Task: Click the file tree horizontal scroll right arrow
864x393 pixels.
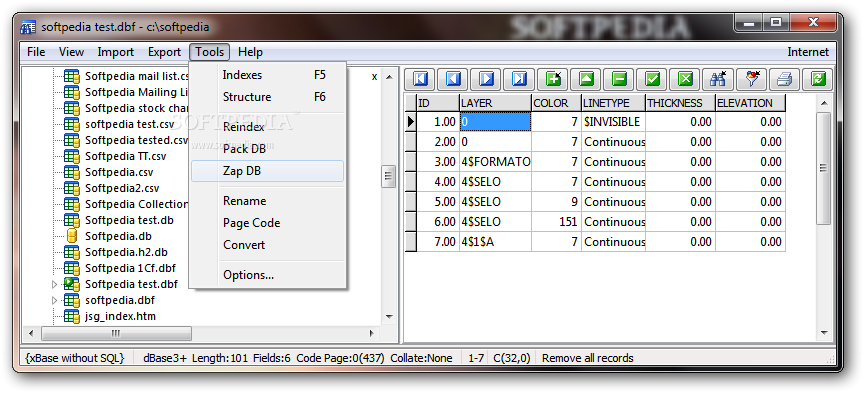Action: tap(371, 333)
